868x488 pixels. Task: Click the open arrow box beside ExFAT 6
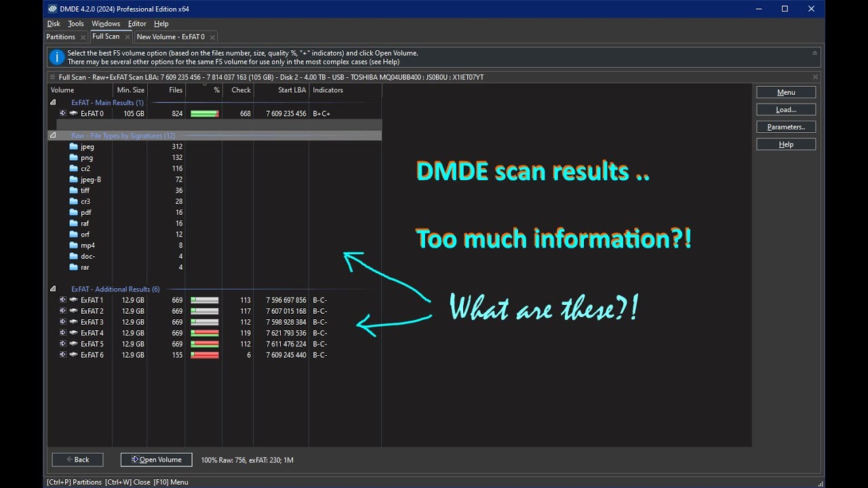[62, 354]
